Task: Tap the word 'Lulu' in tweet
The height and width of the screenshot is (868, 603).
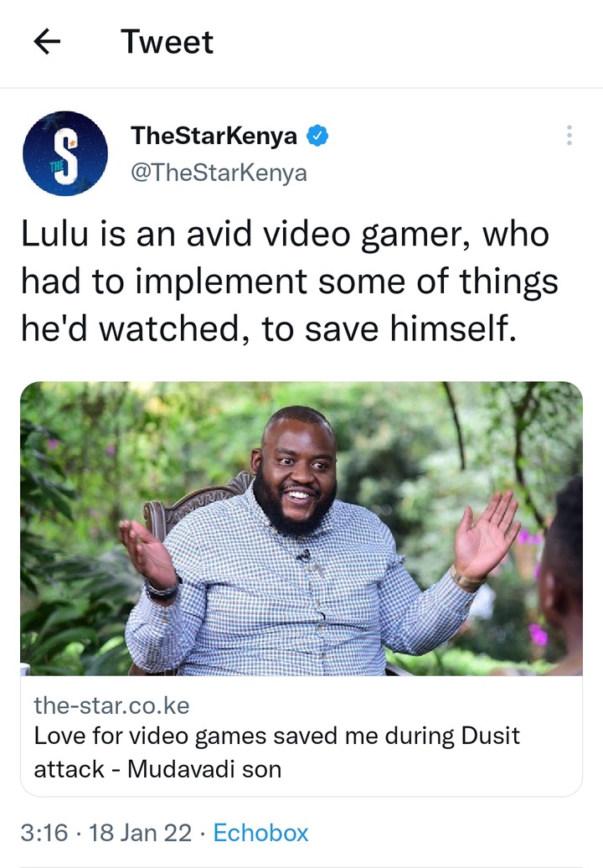Action: pyautogui.click(x=54, y=234)
